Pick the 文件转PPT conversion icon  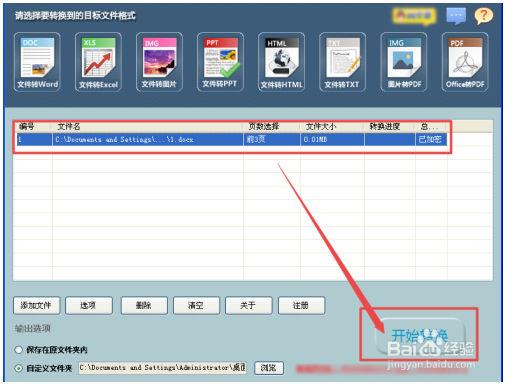(220, 62)
